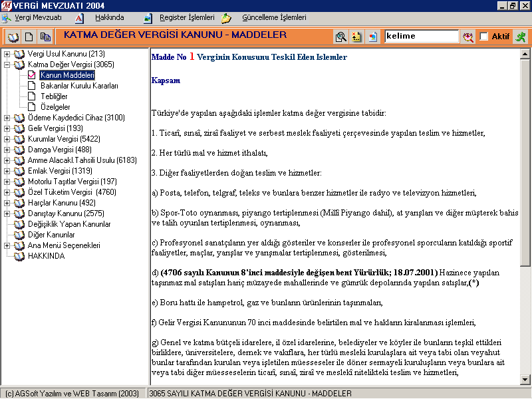Collapse the Katma Değer Vergisi (3065) node

click(7, 65)
